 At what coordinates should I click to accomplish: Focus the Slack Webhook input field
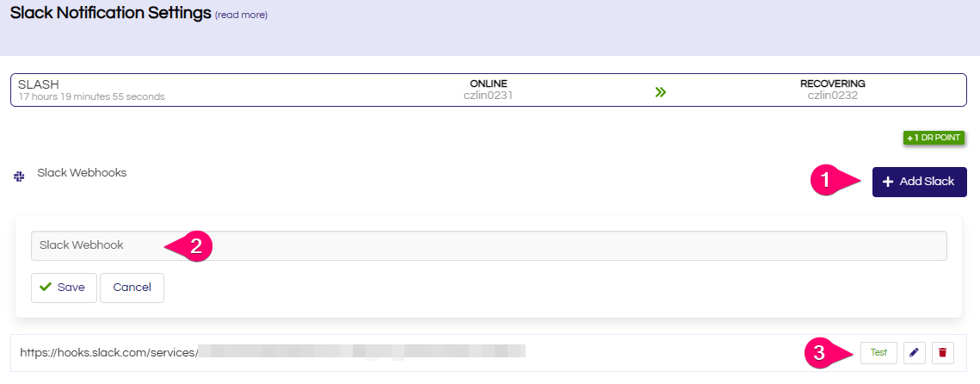(x=489, y=245)
